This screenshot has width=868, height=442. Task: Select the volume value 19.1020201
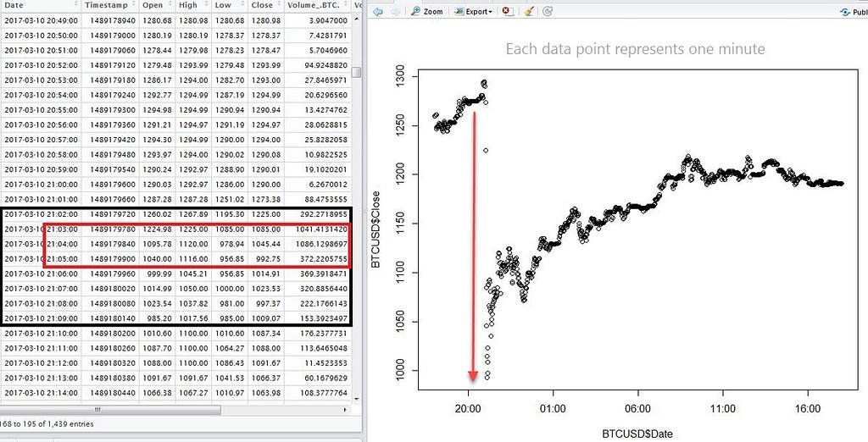tap(325, 170)
